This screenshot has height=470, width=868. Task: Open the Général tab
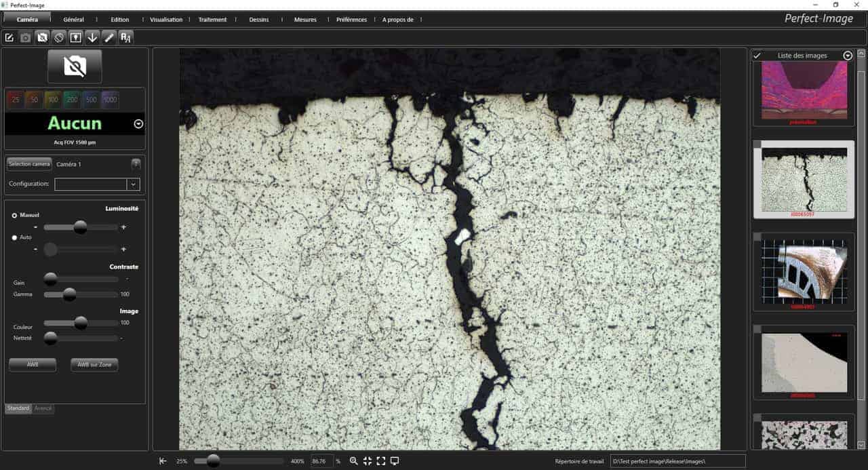tap(73, 20)
